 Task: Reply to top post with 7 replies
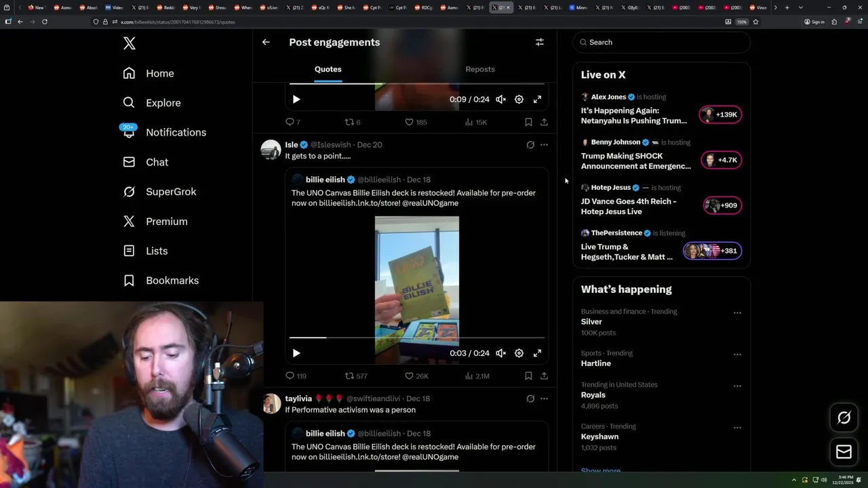(x=292, y=122)
